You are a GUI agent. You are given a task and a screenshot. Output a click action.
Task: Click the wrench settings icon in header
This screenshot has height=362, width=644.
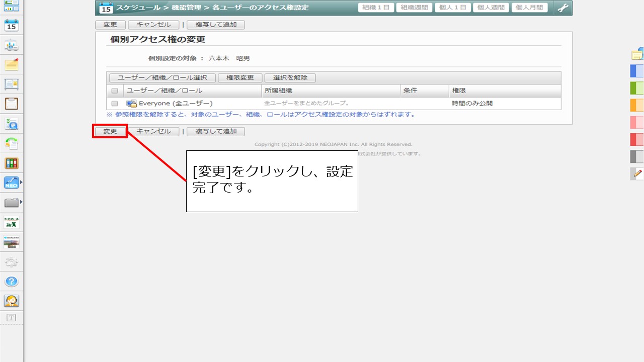click(x=562, y=8)
